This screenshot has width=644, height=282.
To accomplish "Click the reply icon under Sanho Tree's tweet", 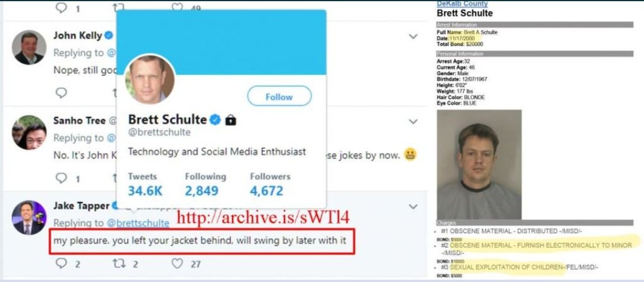I will pyautogui.click(x=61, y=178).
